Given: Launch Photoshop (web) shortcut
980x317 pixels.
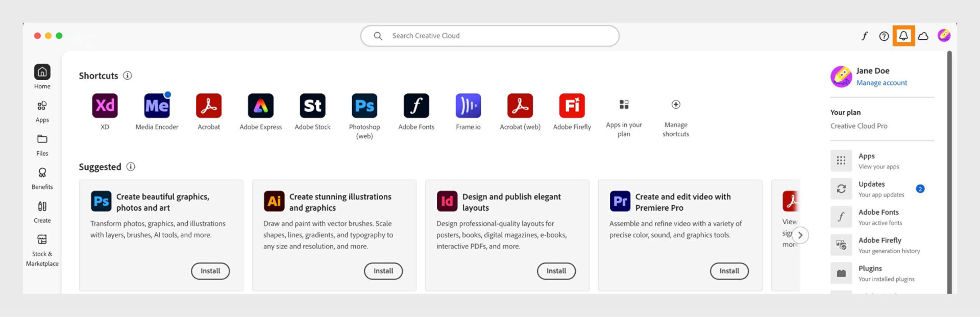Looking at the screenshot, I should pyautogui.click(x=364, y=106).
